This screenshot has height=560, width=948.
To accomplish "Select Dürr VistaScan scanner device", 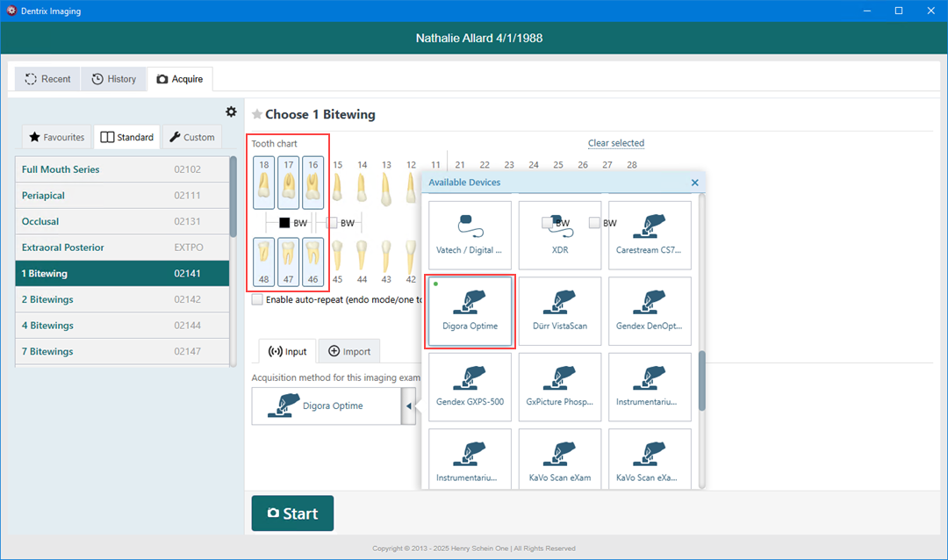I will click(559, 309).
